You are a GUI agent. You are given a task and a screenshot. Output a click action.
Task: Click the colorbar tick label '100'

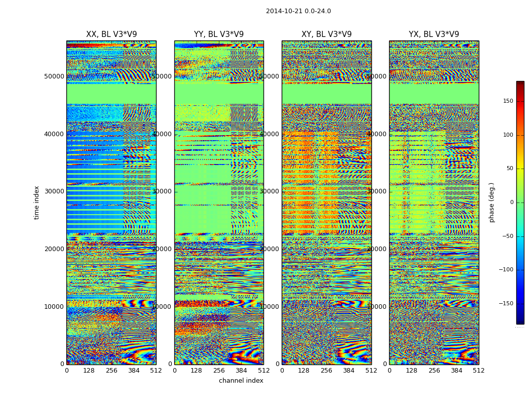(x=508, y=135)
